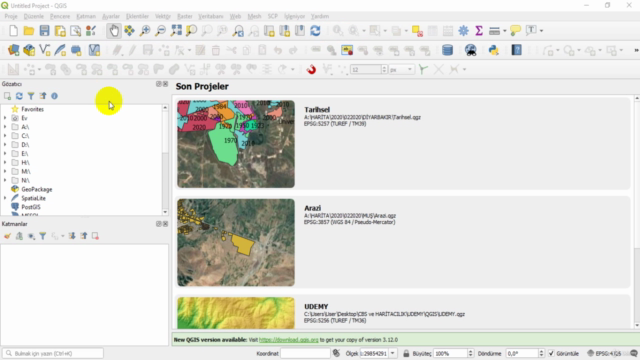This screenshot has width=640, height=360.
Task: Close the Gözatıcı panel
Action: (165, 84)
